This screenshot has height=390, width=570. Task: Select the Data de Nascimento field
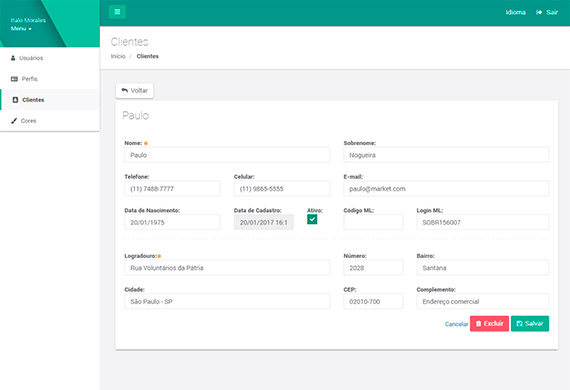(x=172, y=222)
